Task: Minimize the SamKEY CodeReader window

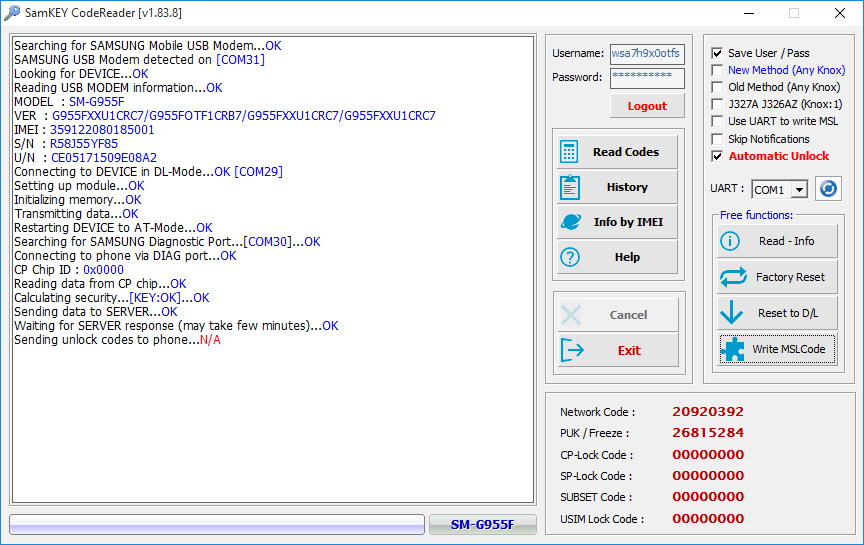Action: tap(749, 13)
